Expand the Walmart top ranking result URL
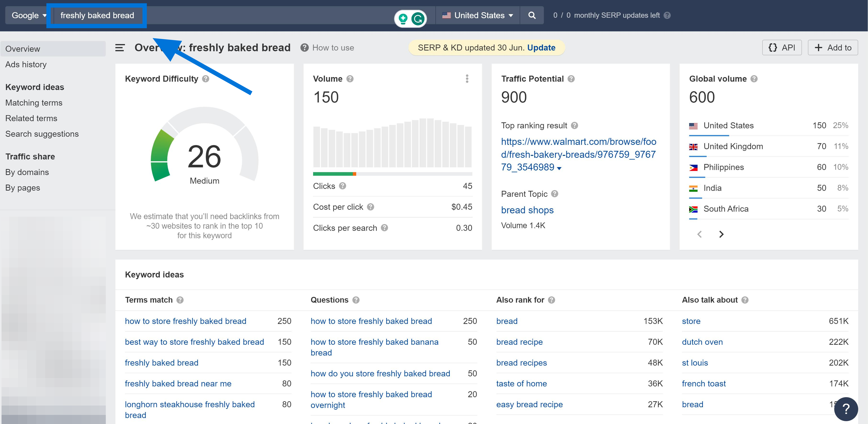Image resolution: width=868 pixels, height=424 pixels. [x=559, y=168]
